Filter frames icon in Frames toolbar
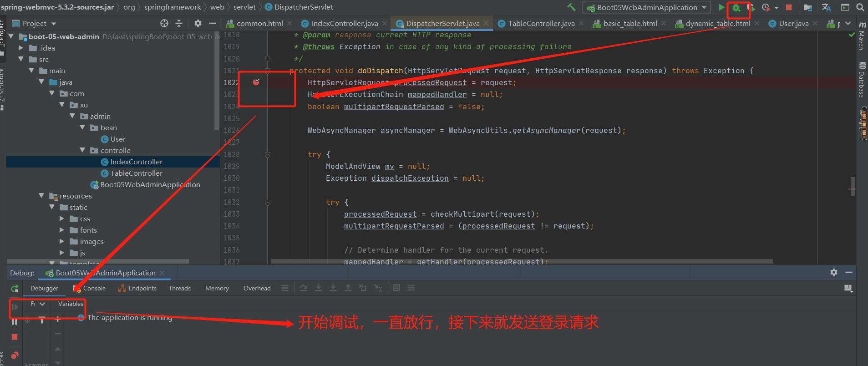The image size is (868, 366). (42, 320)
